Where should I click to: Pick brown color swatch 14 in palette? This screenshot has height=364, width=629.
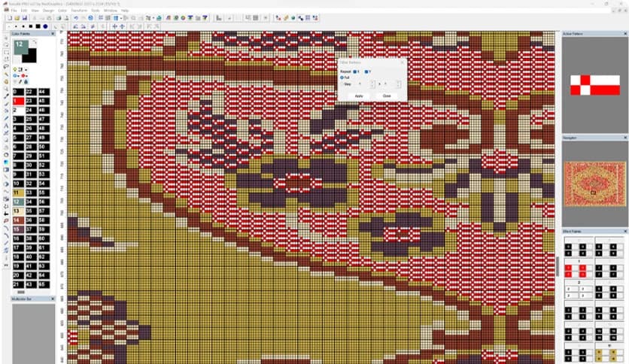coord(19,220)
